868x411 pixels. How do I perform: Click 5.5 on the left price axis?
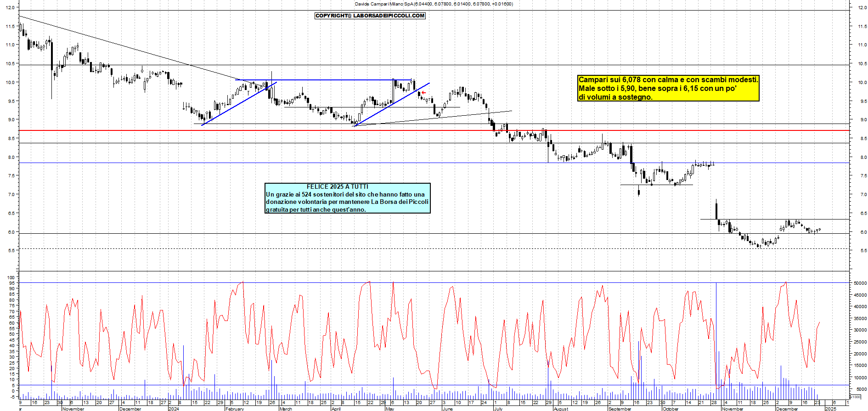(11, 251)
